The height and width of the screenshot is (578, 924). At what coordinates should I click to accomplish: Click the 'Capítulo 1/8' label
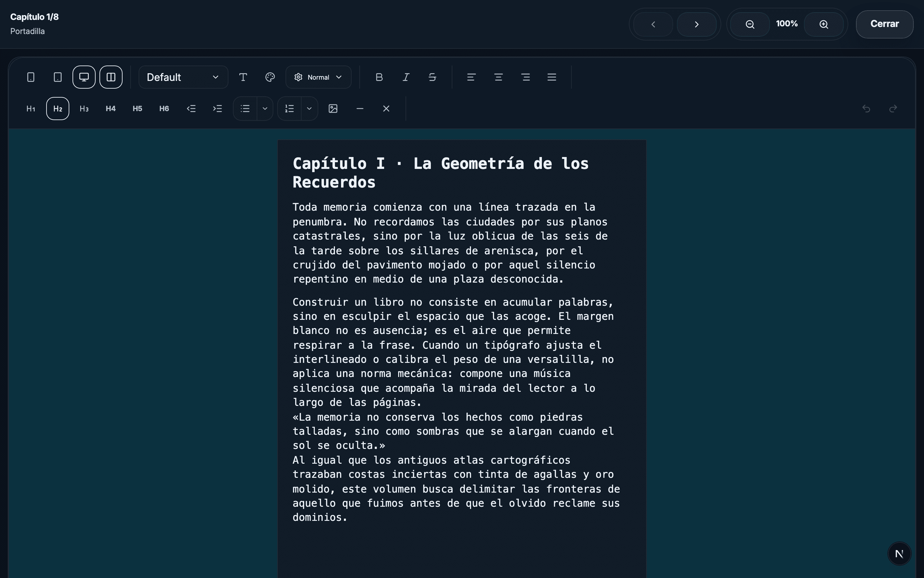34,17
